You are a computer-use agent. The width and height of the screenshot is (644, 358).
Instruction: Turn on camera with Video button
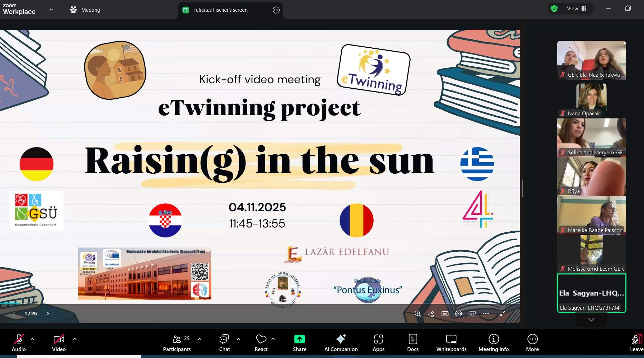tap(59, 343)
